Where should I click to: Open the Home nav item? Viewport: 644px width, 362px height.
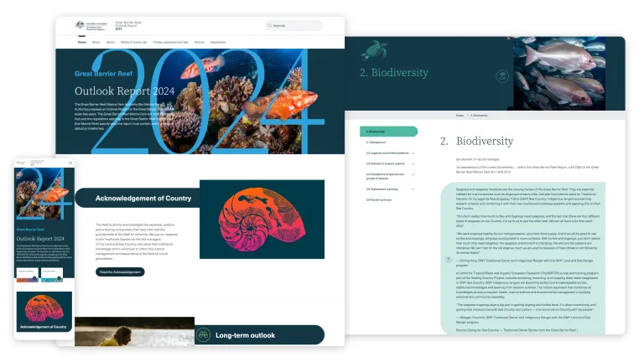point(81,42)
